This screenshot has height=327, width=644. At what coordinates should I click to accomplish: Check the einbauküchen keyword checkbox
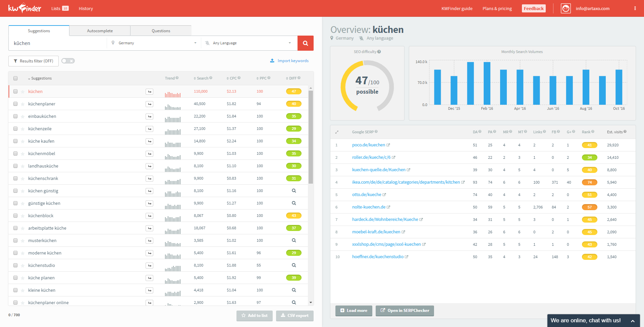(x=15, y=116)
